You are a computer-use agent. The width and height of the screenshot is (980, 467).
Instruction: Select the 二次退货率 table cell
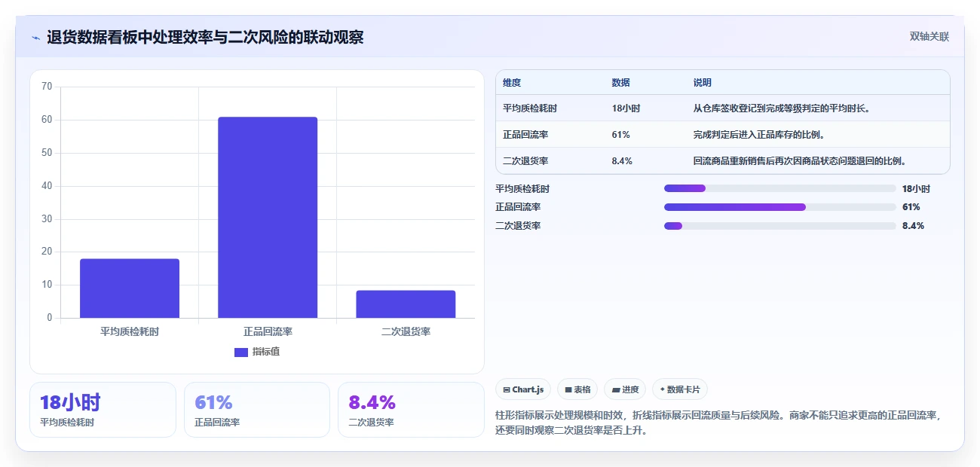pos(525,161)
